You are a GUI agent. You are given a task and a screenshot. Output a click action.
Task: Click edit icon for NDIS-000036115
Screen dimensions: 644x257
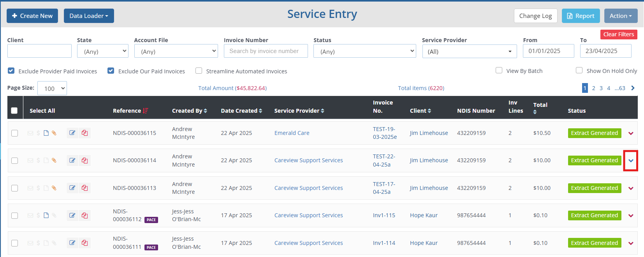(x=72, y=133)
